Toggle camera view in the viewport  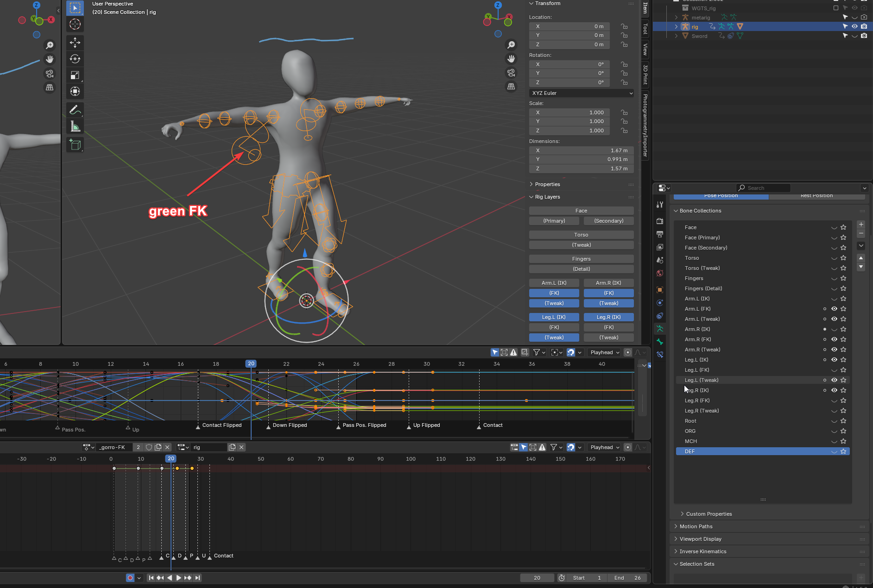(511, 73)
